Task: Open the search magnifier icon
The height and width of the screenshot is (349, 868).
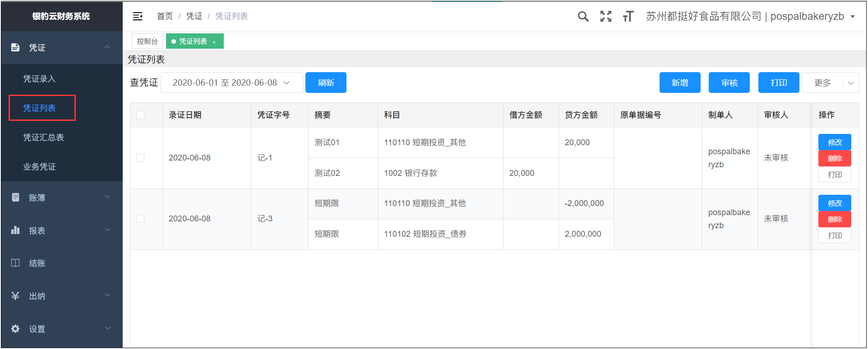Action: pos(583,17)
